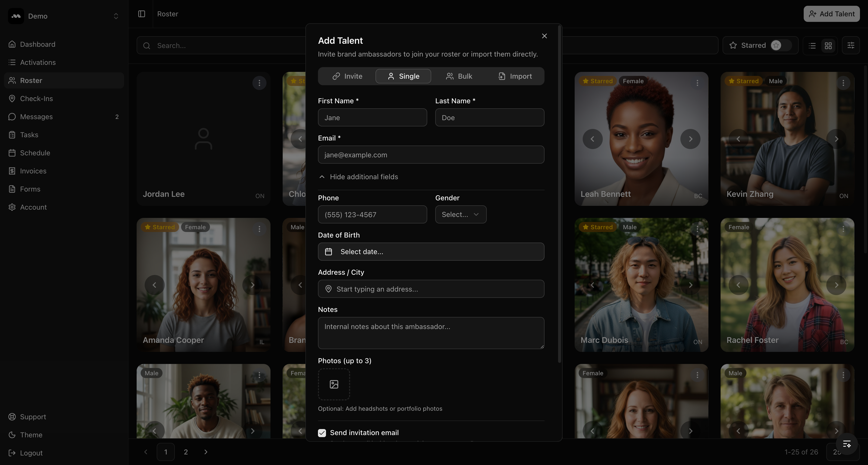Click the photo upload image icon
This screenshot has width=868, height=465.
point(334,384)
